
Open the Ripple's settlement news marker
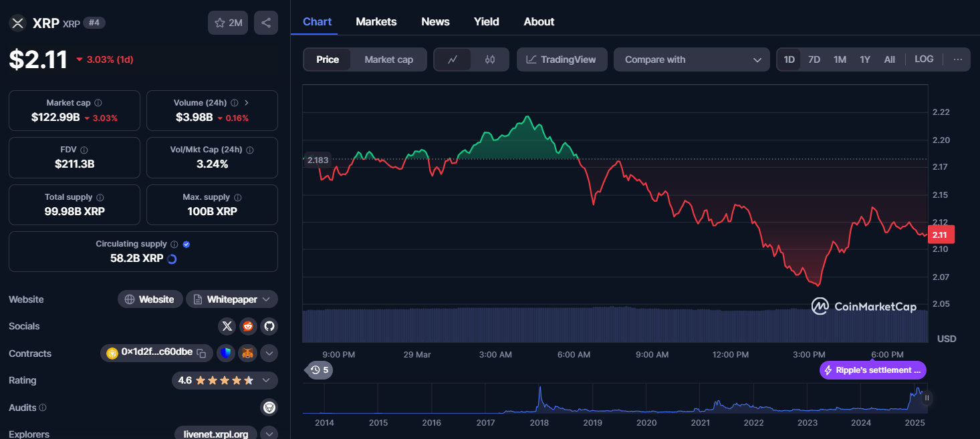(873, 370)
